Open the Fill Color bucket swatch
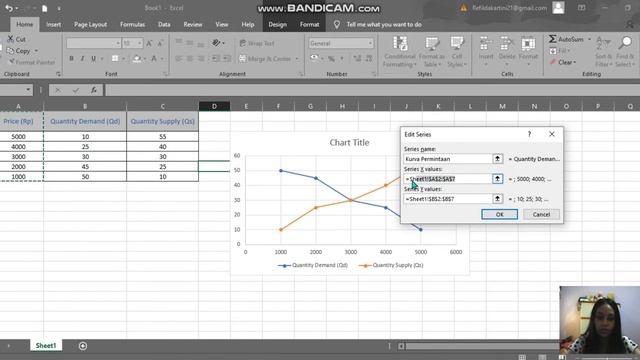 137,59
